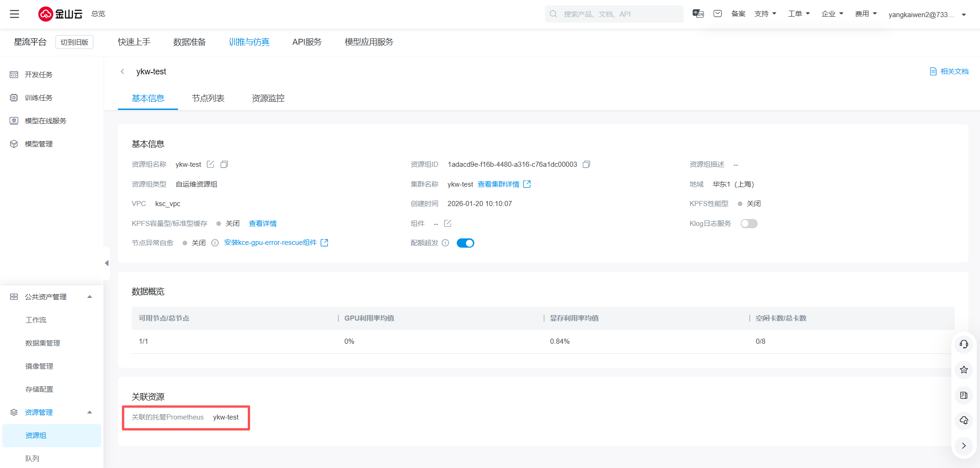Switch to the 资源监控 tab
This screenshot has width=980, height=468.
(x=268, y=98)
